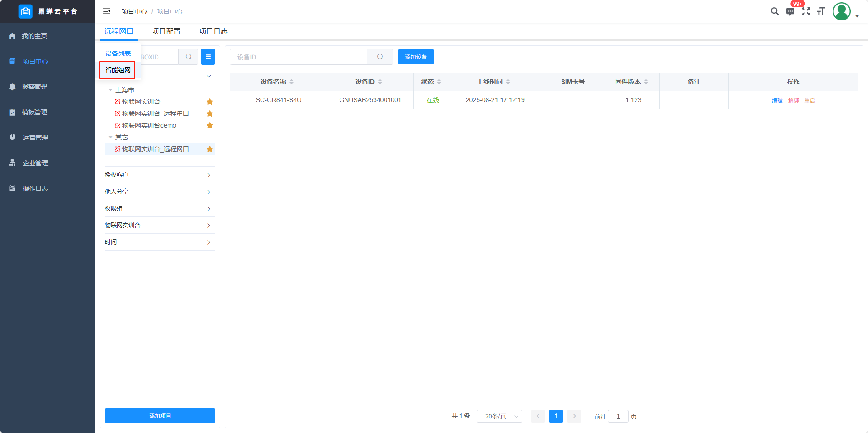The width and height of the screenshot is (868, 433).
Task: Open the 20条/页 page size dropdown
Action: [x=499, y=416]
